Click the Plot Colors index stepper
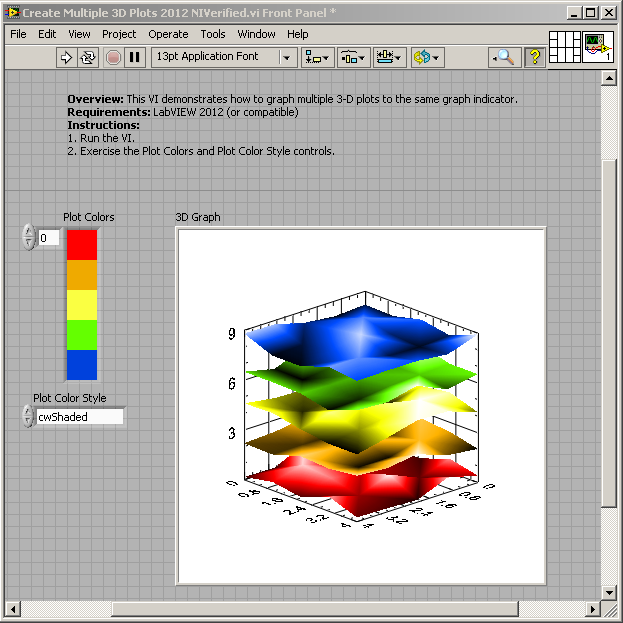The height and width of the screenshot is (623, 623). click(x=28, y=238)
